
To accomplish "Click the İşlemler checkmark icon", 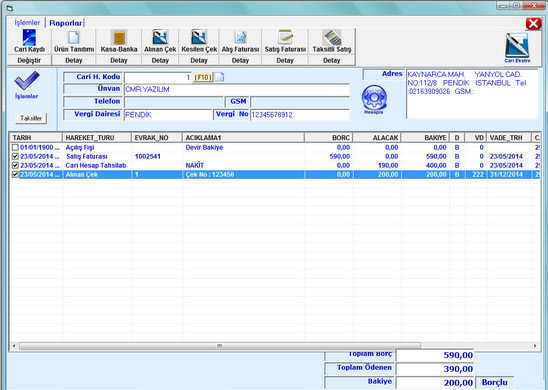I will [x=27, y=80].
